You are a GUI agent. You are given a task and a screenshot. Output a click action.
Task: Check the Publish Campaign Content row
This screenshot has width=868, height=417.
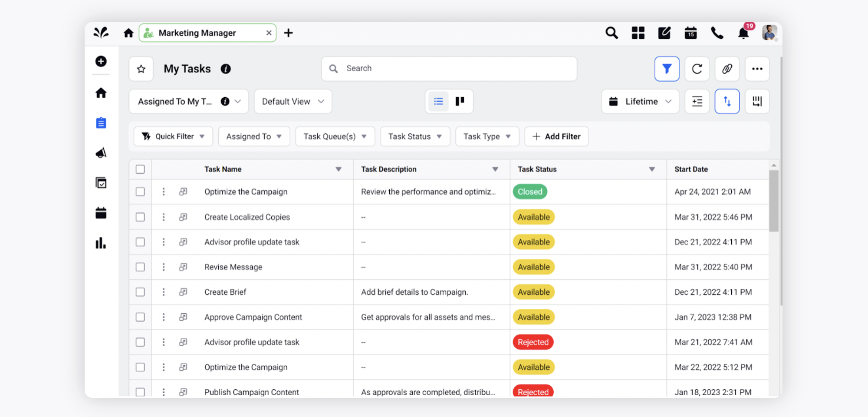pyautogui.click(x=140, y=392)
